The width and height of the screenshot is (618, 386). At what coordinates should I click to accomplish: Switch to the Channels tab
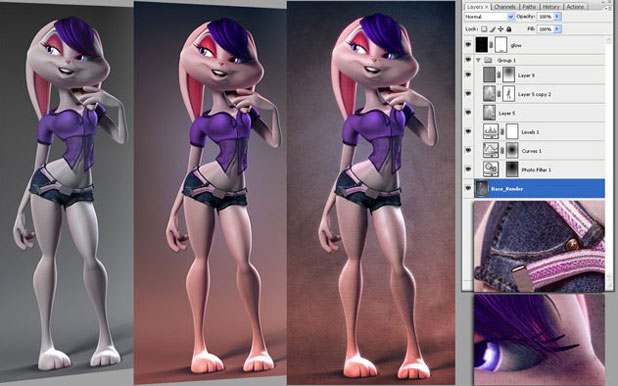click(x=505, y=7)
